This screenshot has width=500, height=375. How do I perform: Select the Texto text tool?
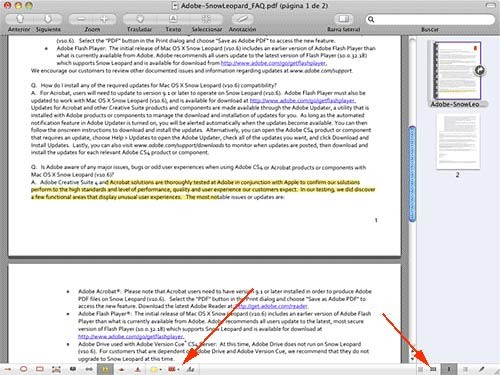(x=173, y=19)
